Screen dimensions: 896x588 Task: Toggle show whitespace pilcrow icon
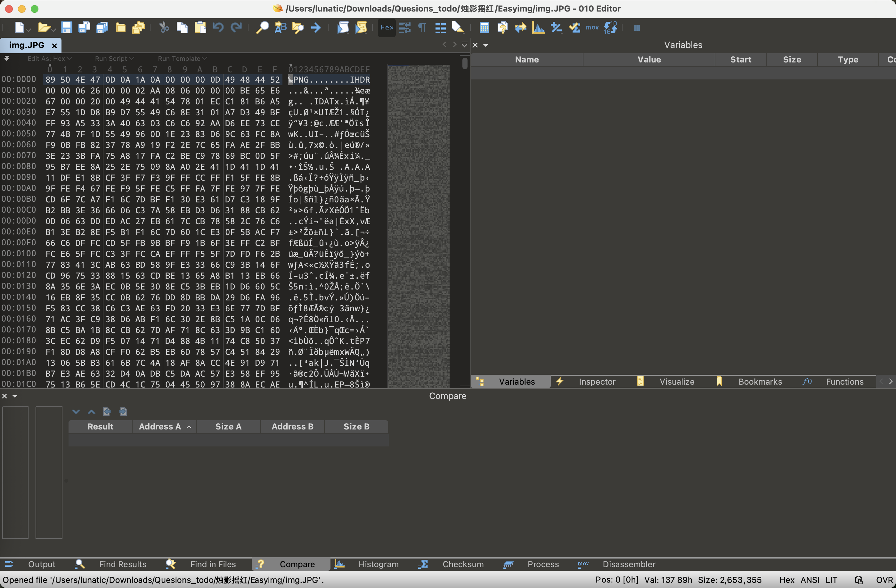coord(422,28)
